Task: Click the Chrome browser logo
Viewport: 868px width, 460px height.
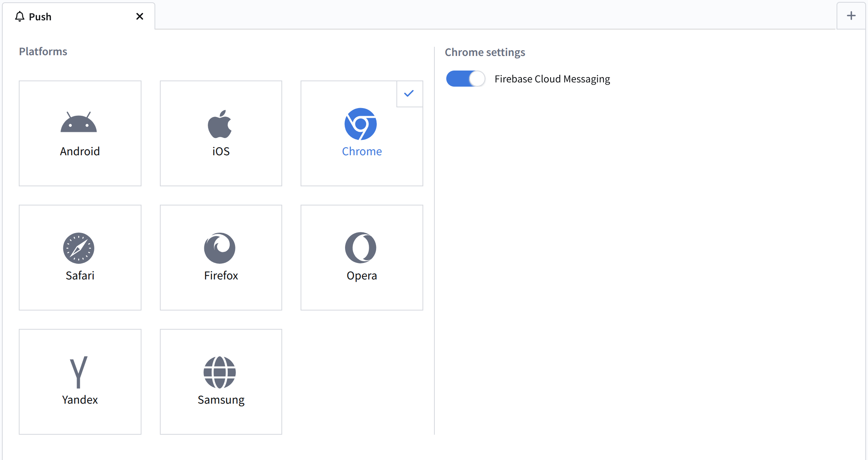Action: (361, 124)
